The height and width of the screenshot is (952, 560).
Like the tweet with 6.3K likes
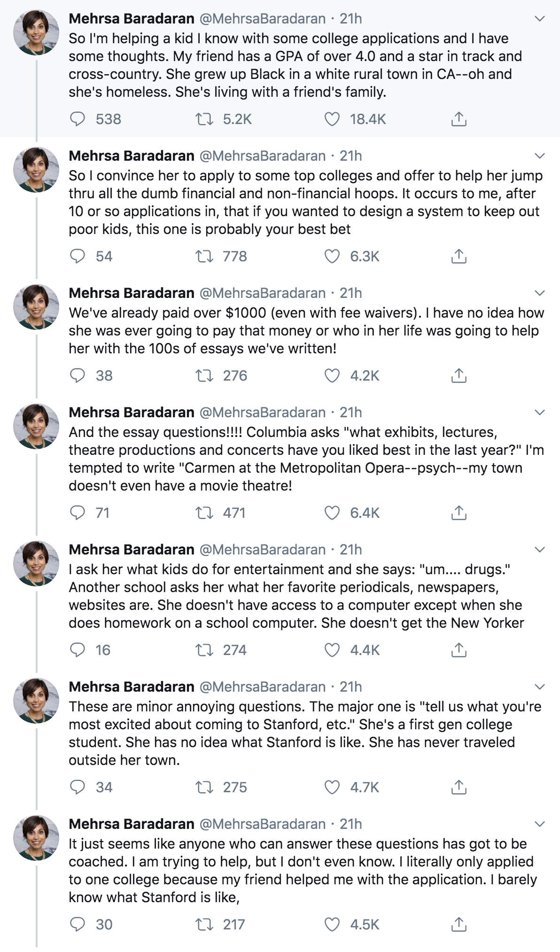tap(332, 256)
